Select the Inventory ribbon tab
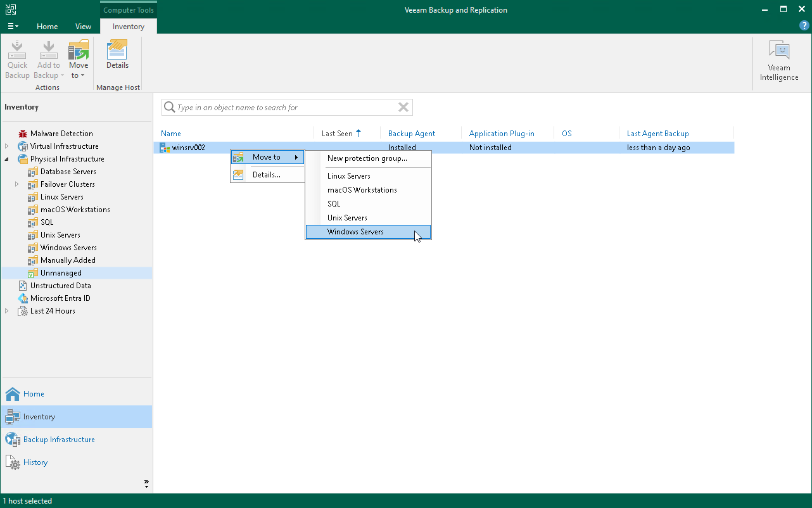The width and height of the screenshot is (812, 508). [129, 27]
